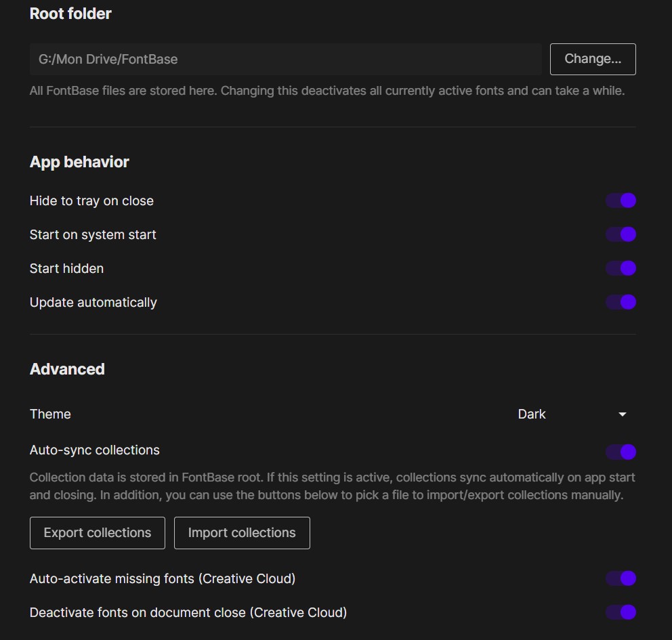Toggle Deactivate fonts on document close switch
This screenshot has width=672, height=640.
point(621,612)
